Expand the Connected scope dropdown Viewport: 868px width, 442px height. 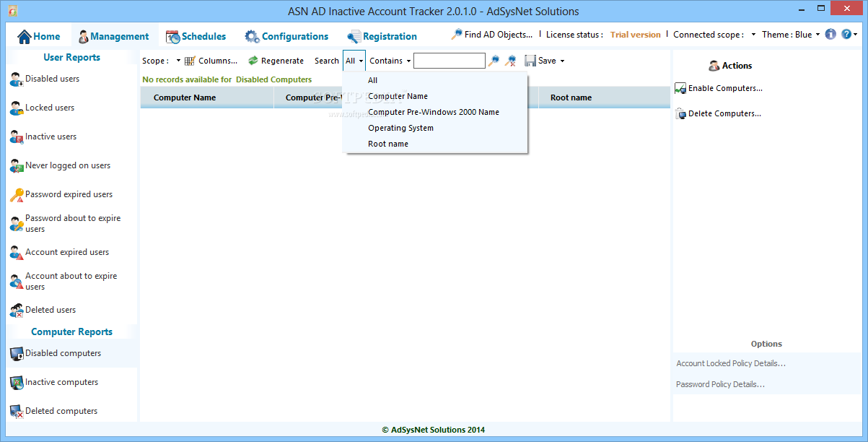753,35
